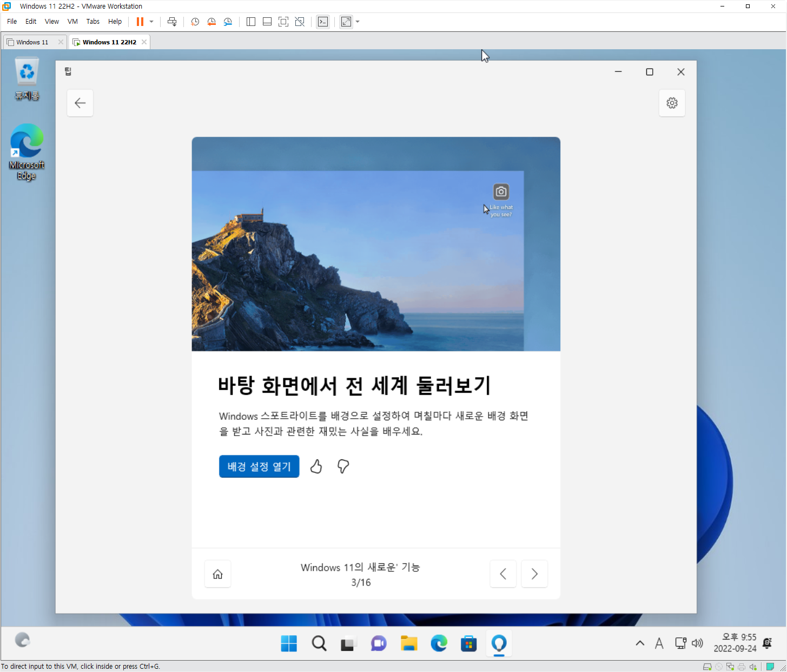Show next tip with right chevron
Screen dimensions: 787x672
point(534,574)
